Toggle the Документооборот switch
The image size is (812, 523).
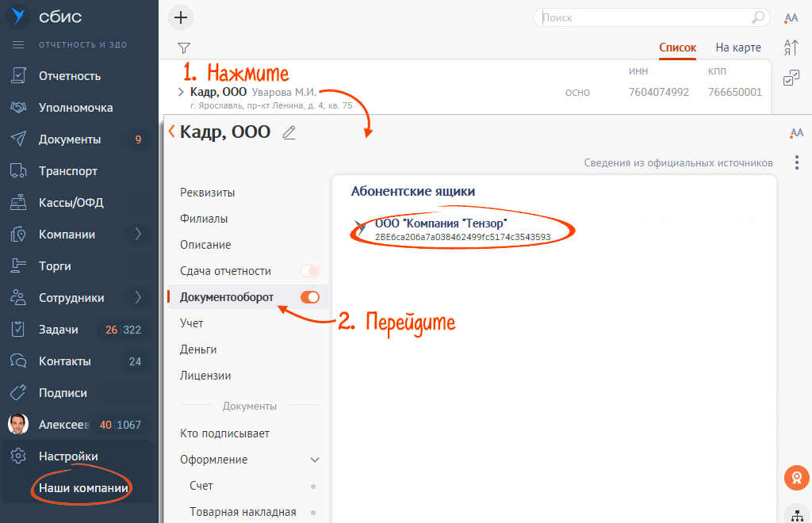(x=310, y=297)
